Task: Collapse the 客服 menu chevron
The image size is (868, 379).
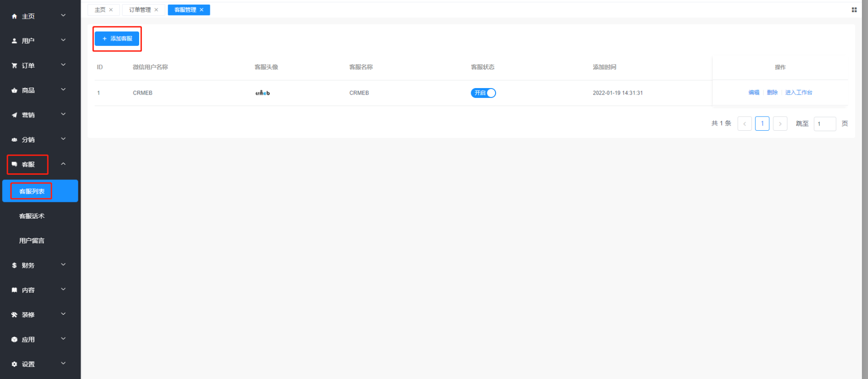Action: coord(63,164)
